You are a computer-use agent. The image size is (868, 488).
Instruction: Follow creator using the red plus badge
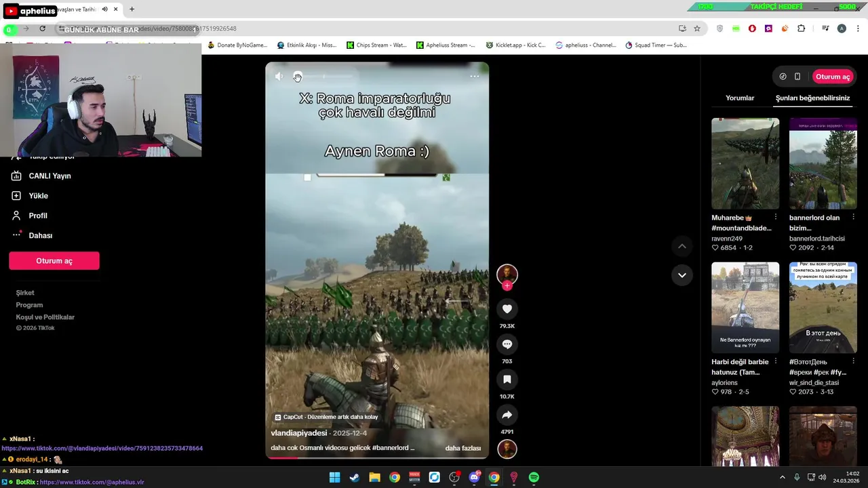point(507,286)
